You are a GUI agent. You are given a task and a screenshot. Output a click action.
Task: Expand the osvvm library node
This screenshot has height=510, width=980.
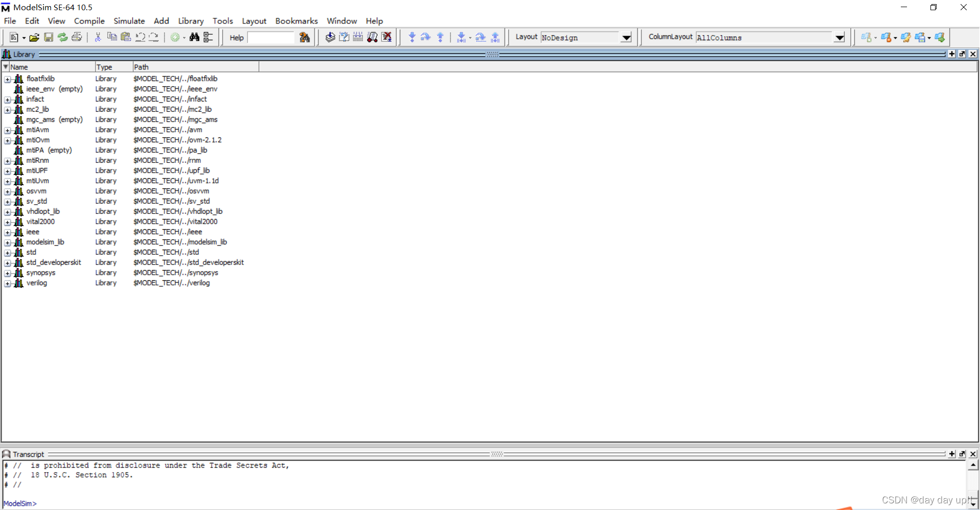pos(8,191)
